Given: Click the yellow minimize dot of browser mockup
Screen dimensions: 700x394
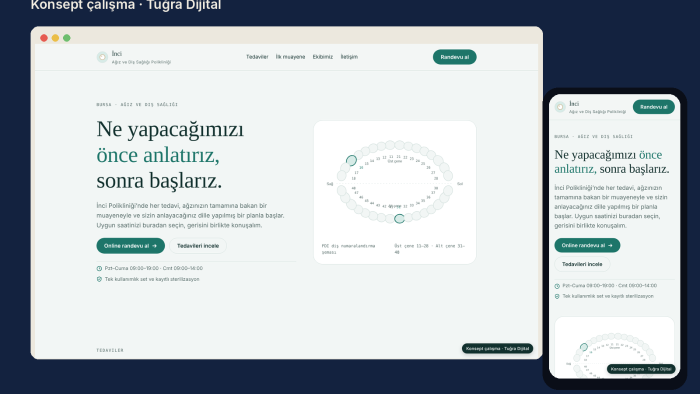Looking at the screenshot, I should (55, 38).
